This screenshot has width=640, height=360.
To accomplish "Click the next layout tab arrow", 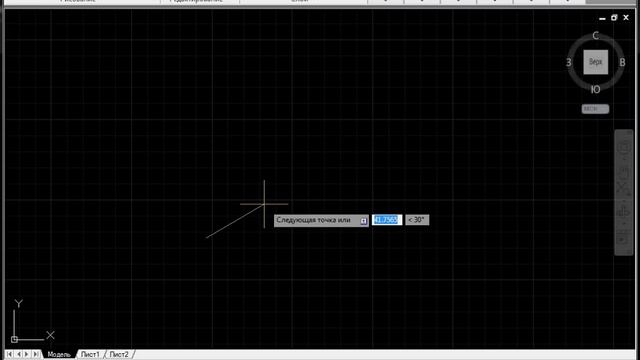I will tap(27, 354).
